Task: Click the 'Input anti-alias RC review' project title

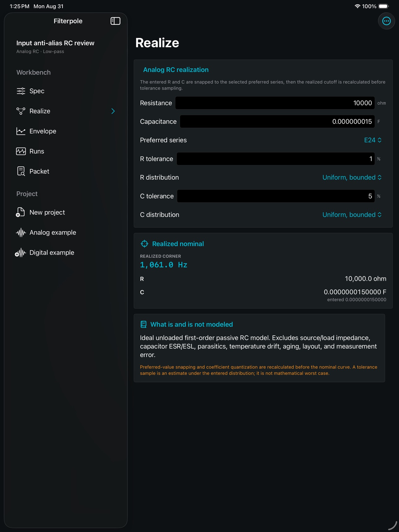Action: [x=55, y=43]
